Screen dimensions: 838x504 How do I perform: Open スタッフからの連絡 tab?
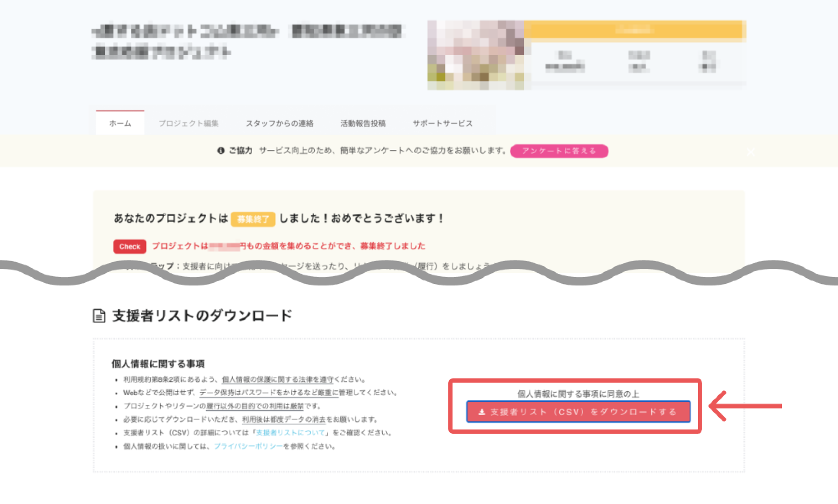point(279,123)
